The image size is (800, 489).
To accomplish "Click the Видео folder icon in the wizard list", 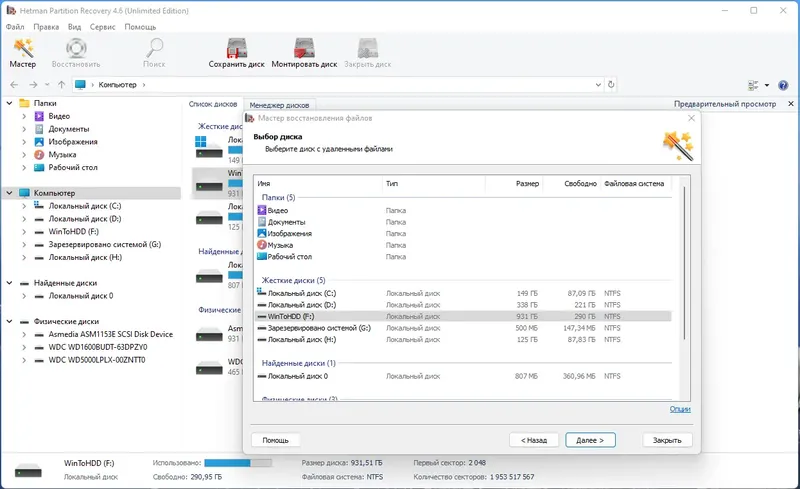I will click(x=262, y=210).
